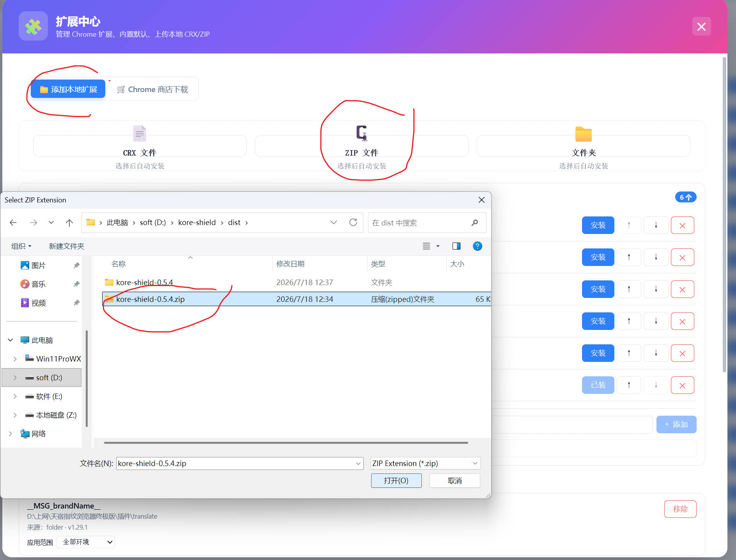Change the file list view layout
Viewport: 736px width, 560px height.
click(x=426, y=246)
